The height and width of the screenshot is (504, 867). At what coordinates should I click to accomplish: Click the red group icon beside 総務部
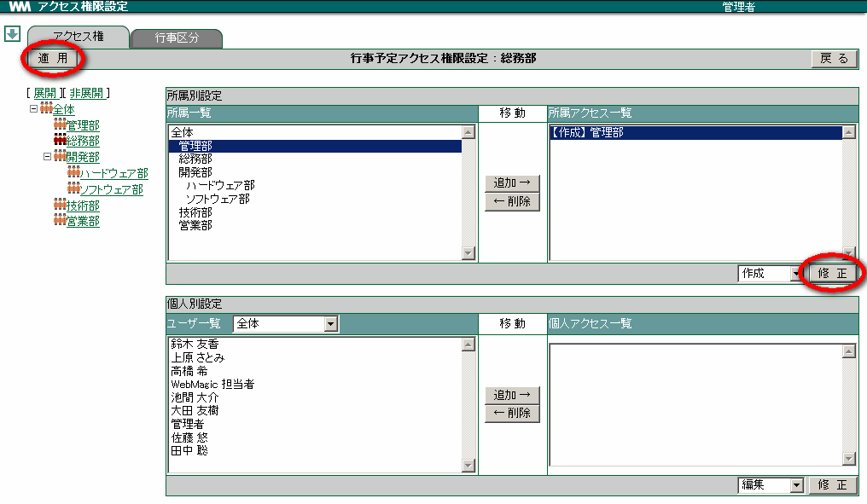(60, 139)
